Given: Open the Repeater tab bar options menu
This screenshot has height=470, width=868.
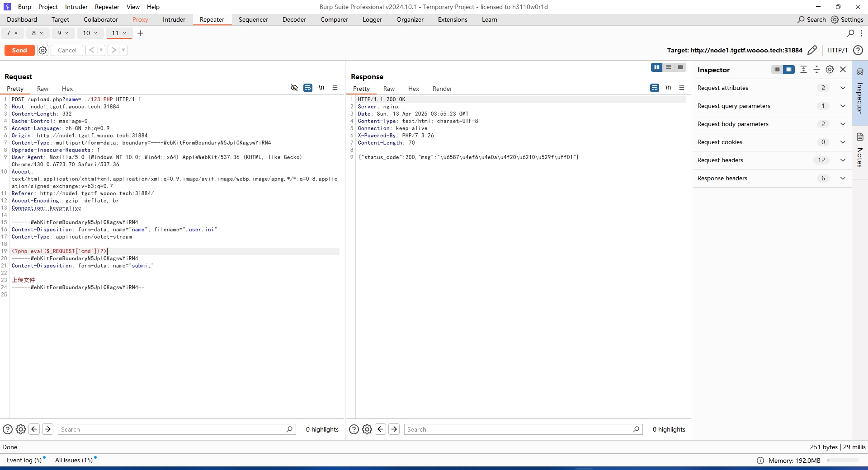Looking at the screenshot, I should (x=861, y=33).
